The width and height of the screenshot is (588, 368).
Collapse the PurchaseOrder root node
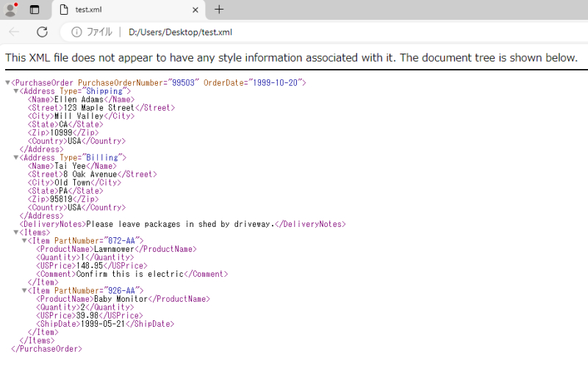[7, 83]
